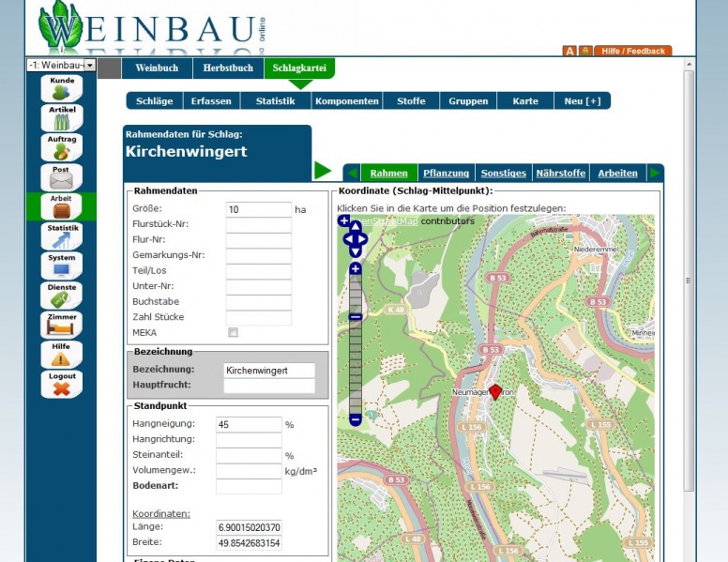Open the Auftrag sidebar icon
Viewport: 728px width, 562px height.
(x=61, y=147)
